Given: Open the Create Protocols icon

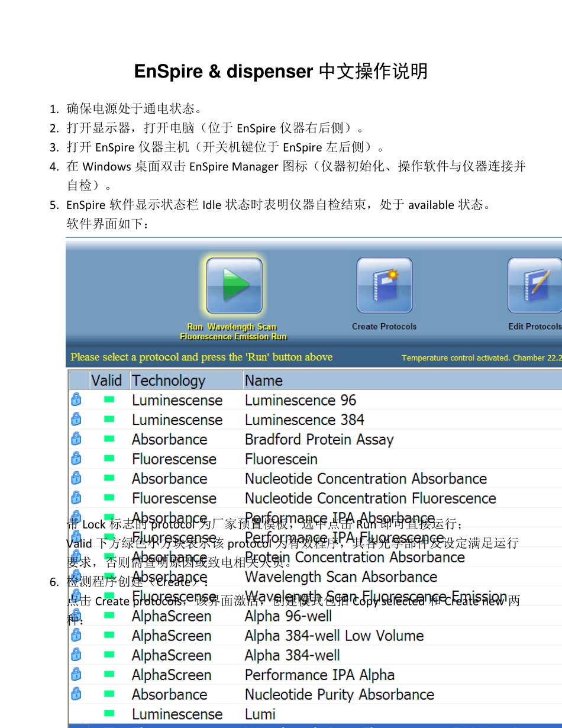Looking at the screenshot, I should 385,285.
